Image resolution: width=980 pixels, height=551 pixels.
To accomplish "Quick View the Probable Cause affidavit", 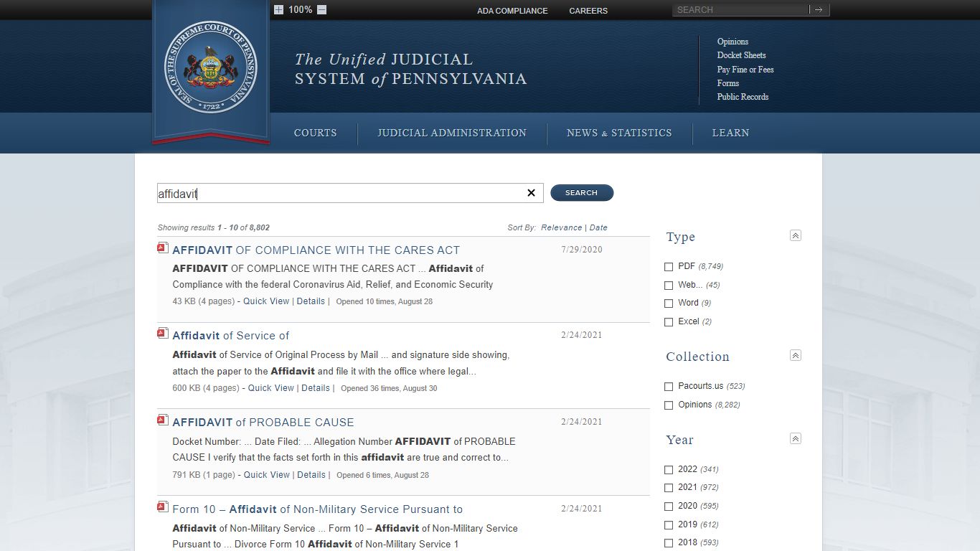I will 267,475.
